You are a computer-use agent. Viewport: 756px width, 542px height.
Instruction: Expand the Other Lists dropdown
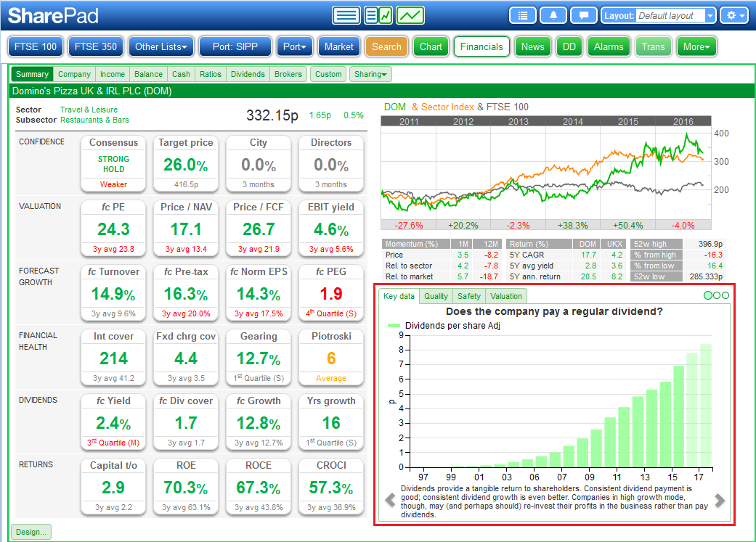coord(161,46)
